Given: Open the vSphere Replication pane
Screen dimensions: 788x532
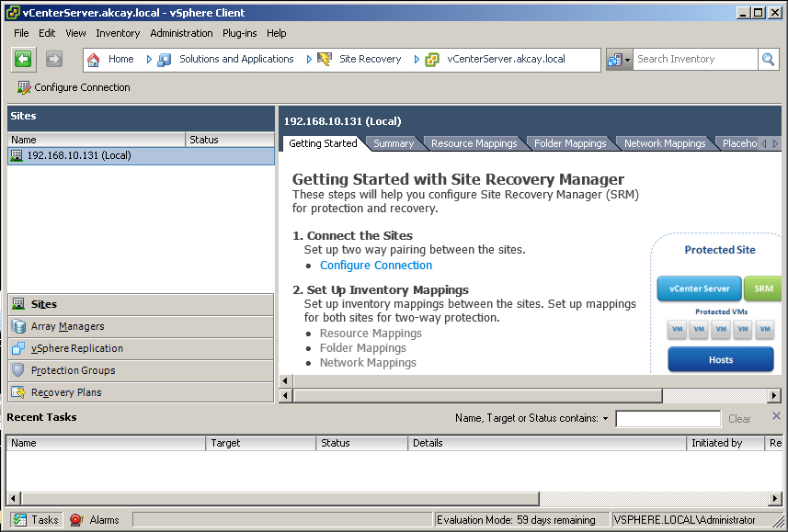Looking at the screenshot, I should click(x=141, y=348).
